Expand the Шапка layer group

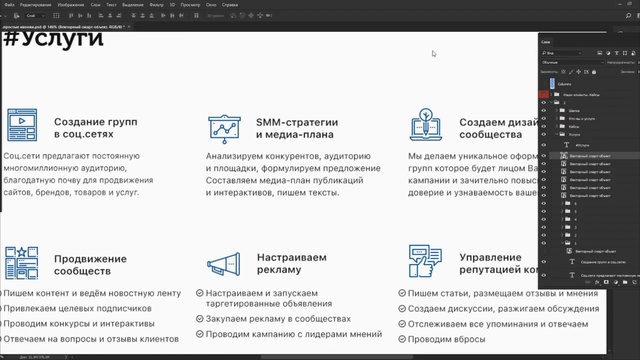click(557, 110)
